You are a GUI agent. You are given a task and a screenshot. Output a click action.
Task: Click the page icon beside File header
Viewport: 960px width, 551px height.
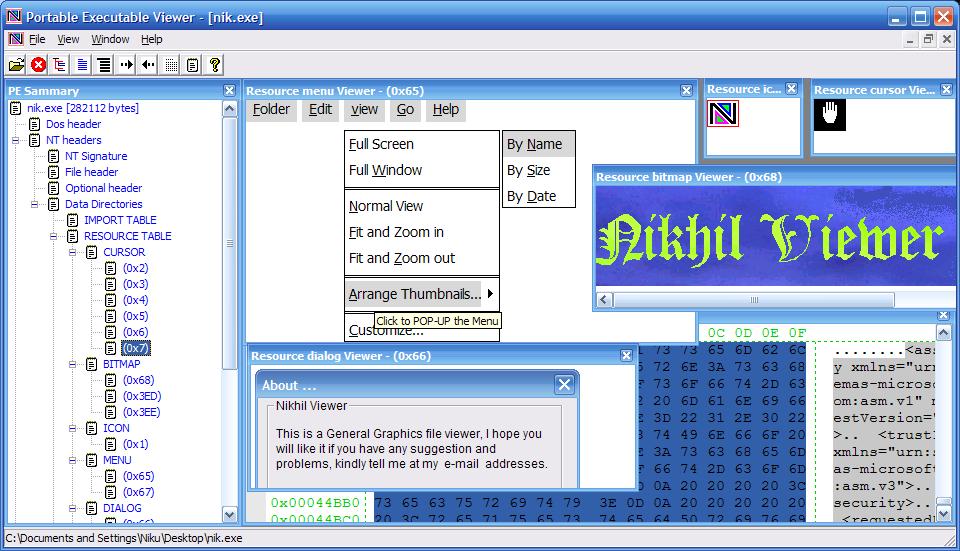coord(54,172)
